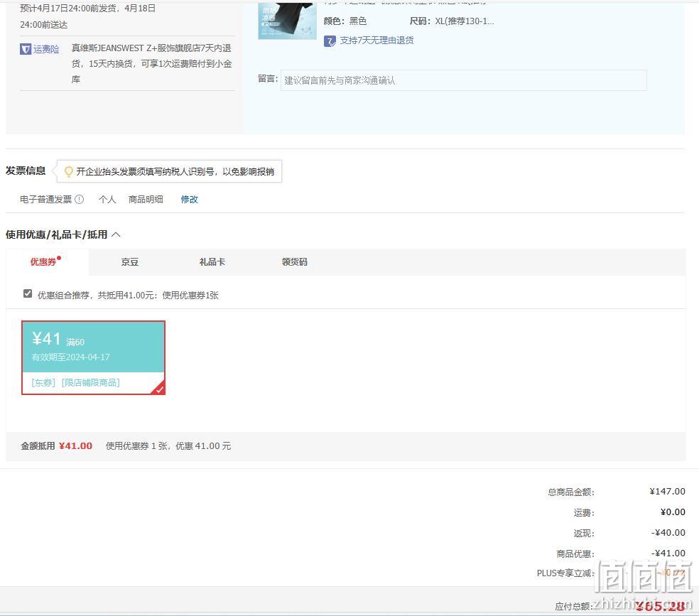The image size is (699, 616).
Task: Click the 商品明细 invoice content text
Action: (x=146, y=199)
